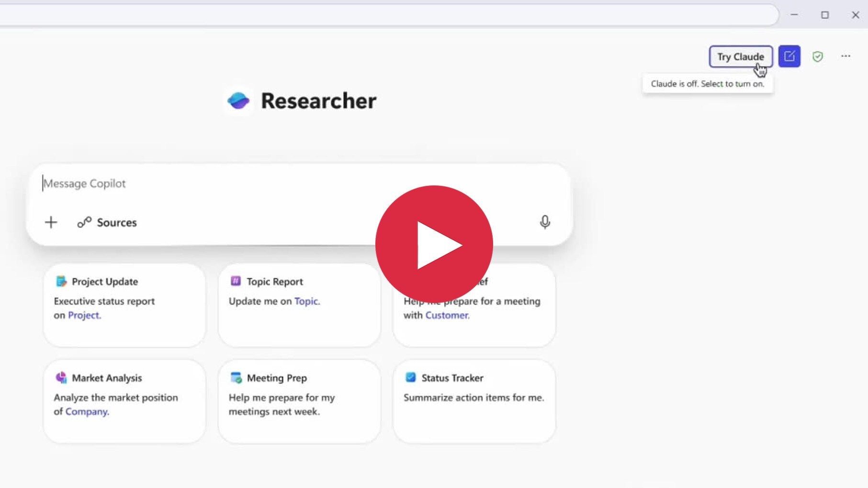This screenshot has width=868, height=488.
Task: Select the Meeting Prep prompt card
Action: click(x=299, y=401)
